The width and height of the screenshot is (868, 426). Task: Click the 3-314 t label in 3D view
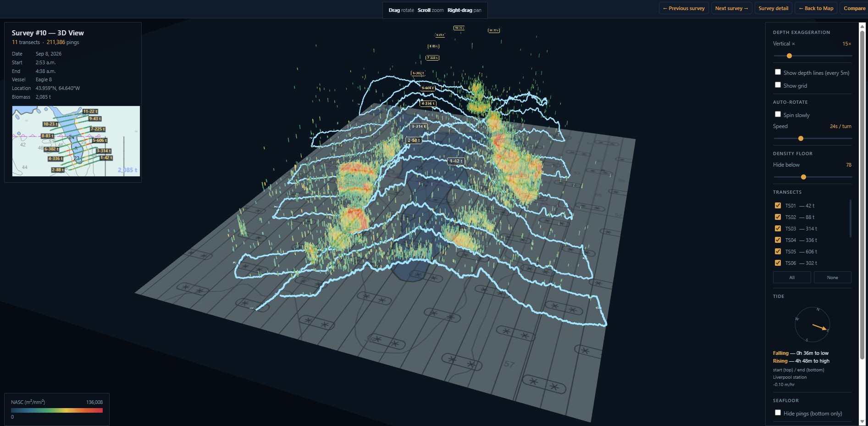point(419,126)
